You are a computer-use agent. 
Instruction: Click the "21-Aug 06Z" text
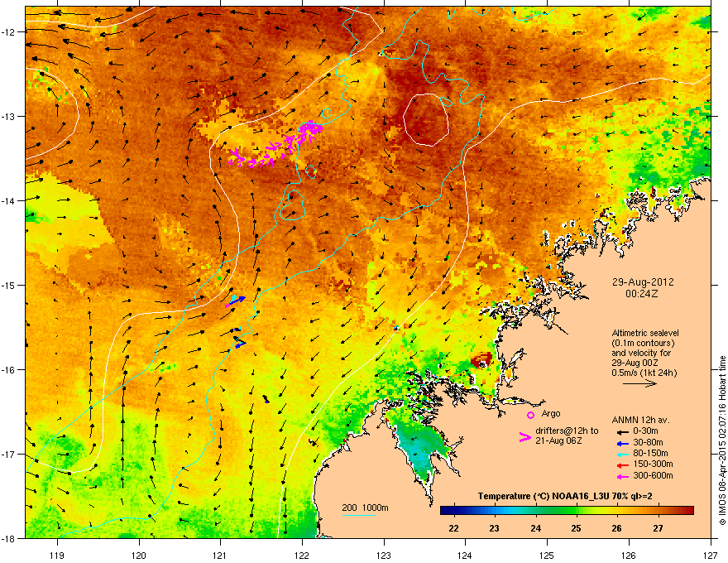click(x=558, y=440)
